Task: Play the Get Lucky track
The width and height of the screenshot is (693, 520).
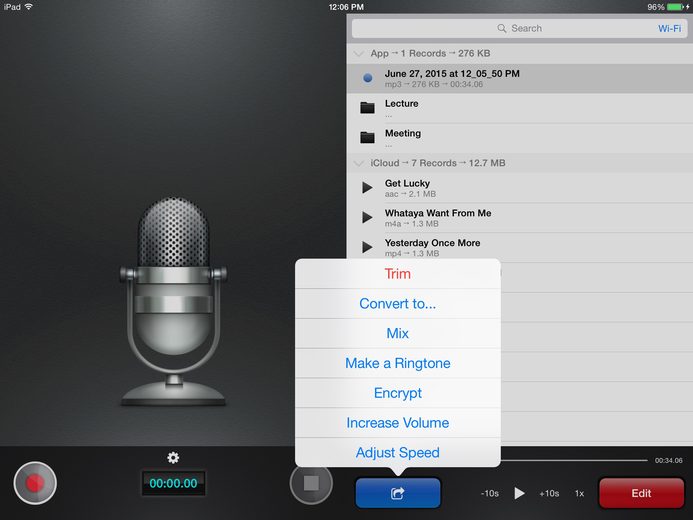Action: point(367,188)
